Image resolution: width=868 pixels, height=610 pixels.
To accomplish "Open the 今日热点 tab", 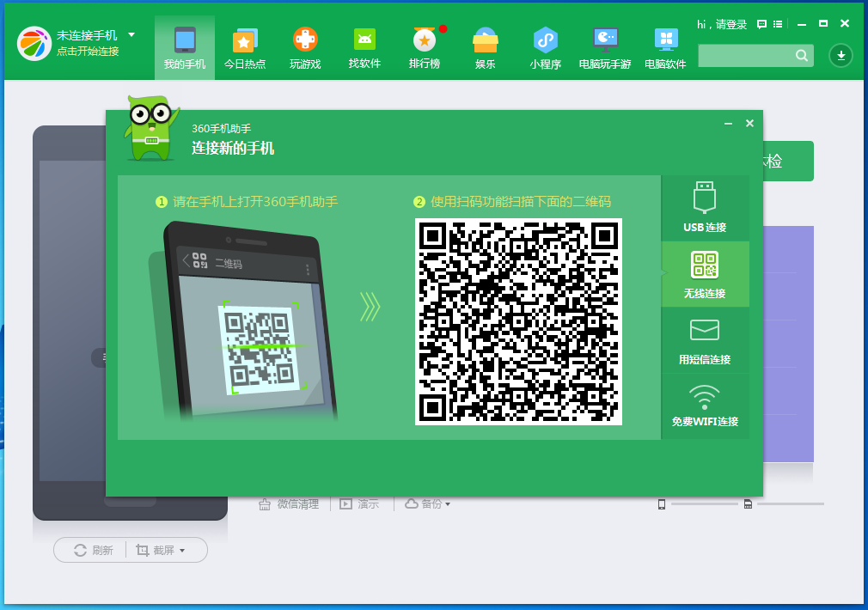I will [x=245, y=48].
